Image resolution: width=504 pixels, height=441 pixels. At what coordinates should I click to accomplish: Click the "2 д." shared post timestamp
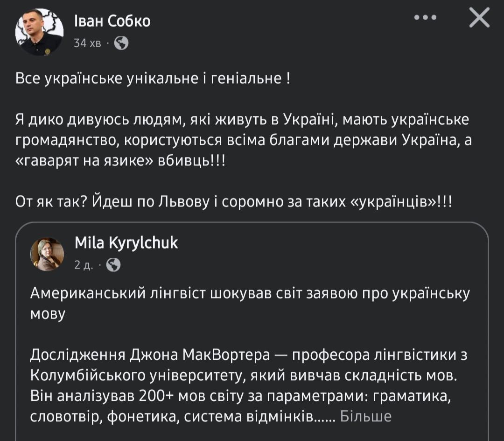[84, 265]
